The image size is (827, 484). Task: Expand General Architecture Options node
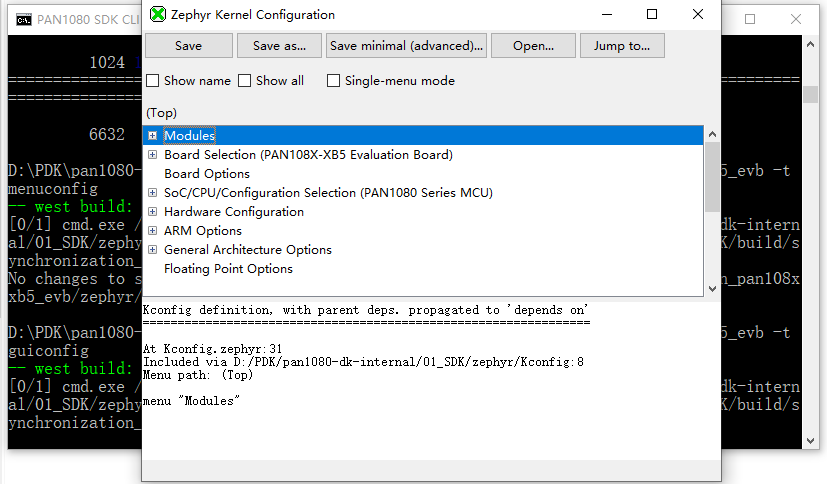point(152,249)
